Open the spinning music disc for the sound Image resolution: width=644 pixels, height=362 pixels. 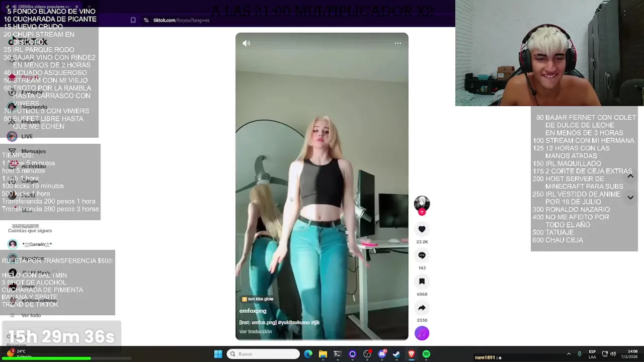[422, 333]
